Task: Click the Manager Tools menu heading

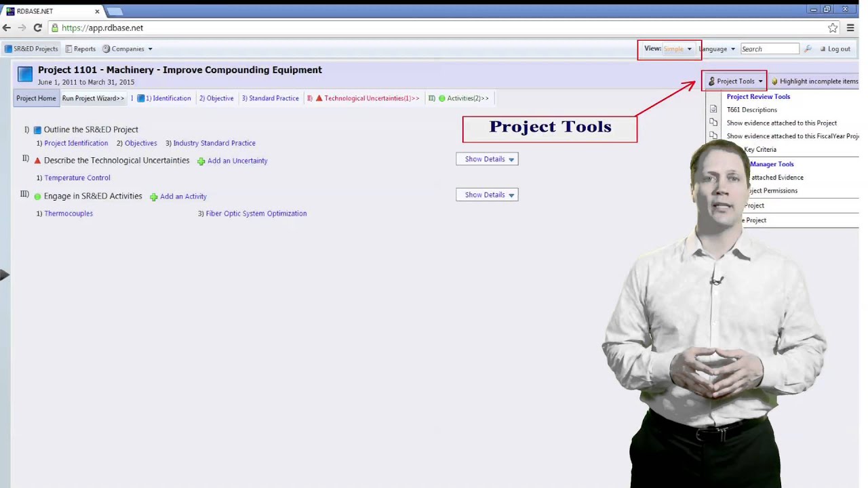Action: pos(772,164)
